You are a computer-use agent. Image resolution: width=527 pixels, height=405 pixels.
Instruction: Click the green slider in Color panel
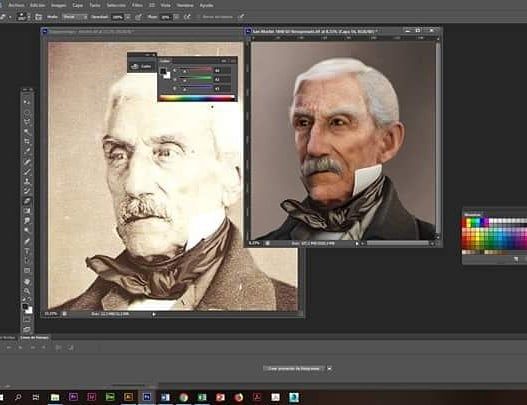(195, 79)
